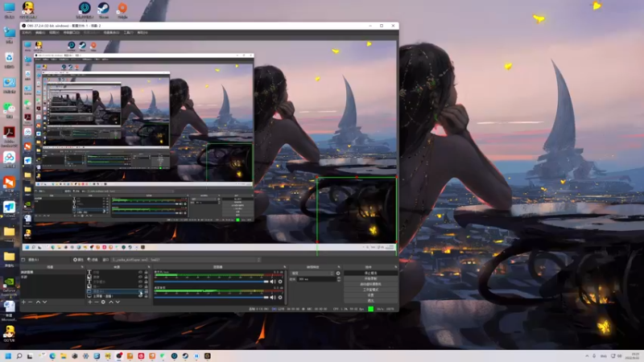Remove selected scene with minus button
Image resolution: width=644 pixels, height=362 pixels.
tap(30, 302)
